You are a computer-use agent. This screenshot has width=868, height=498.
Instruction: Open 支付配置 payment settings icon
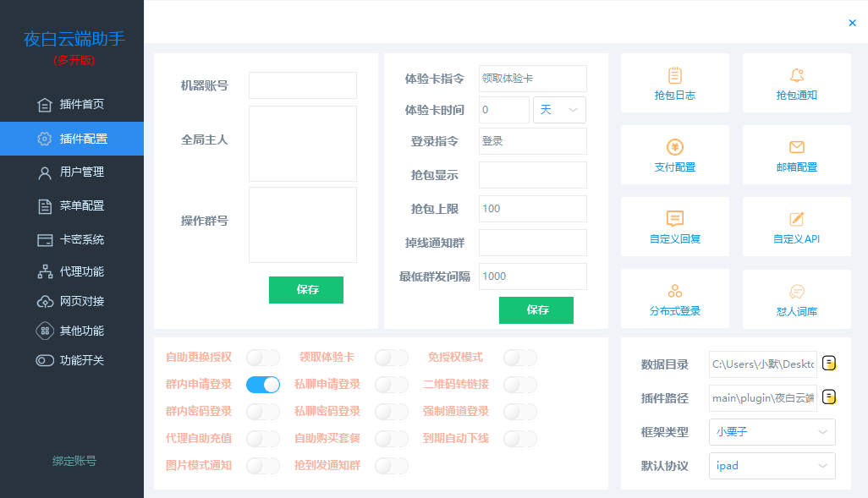click(674, 148)
